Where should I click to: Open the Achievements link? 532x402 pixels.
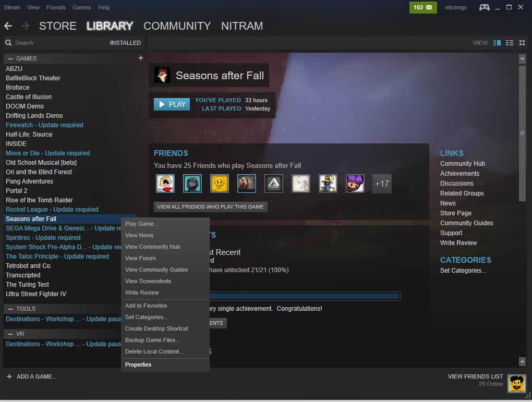point(460,173)
